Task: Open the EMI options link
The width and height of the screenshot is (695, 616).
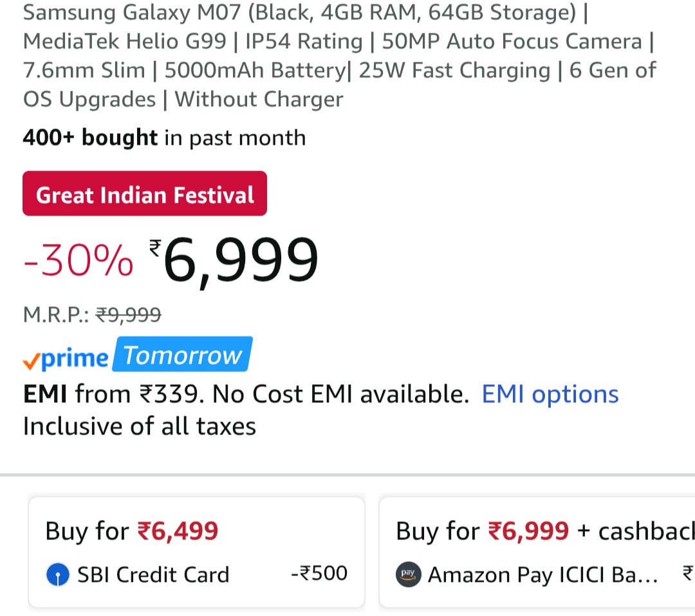Action: (550, 394)
